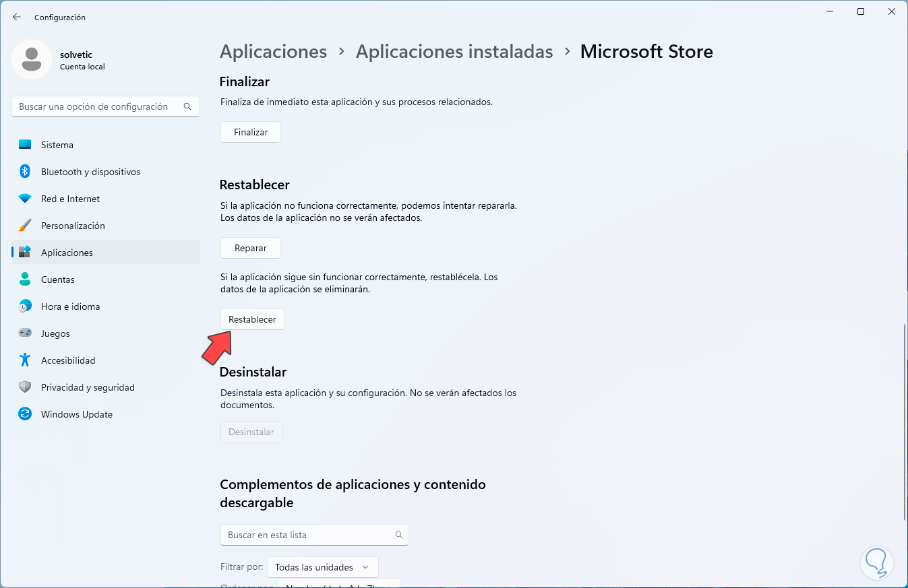Click the Restablecer section heading
The height and width of the screenshot is (588, 908).
255,185
